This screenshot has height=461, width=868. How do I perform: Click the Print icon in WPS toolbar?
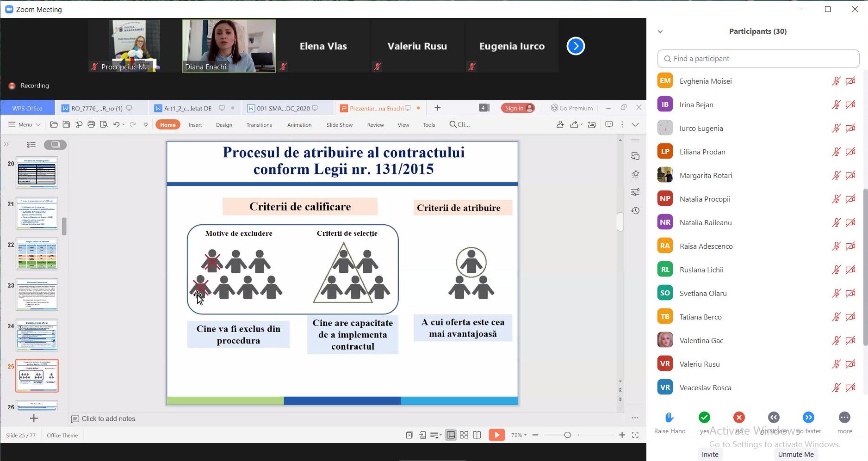(91, 124)
